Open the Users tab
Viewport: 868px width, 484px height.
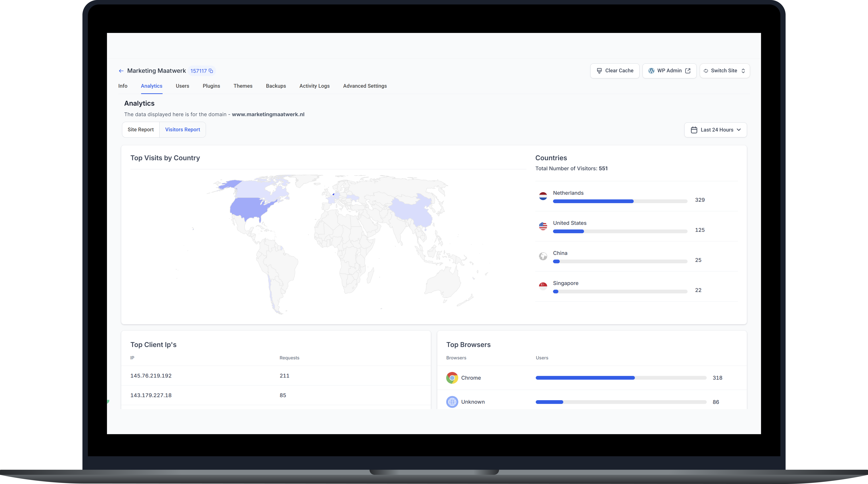tap(182, 86)
